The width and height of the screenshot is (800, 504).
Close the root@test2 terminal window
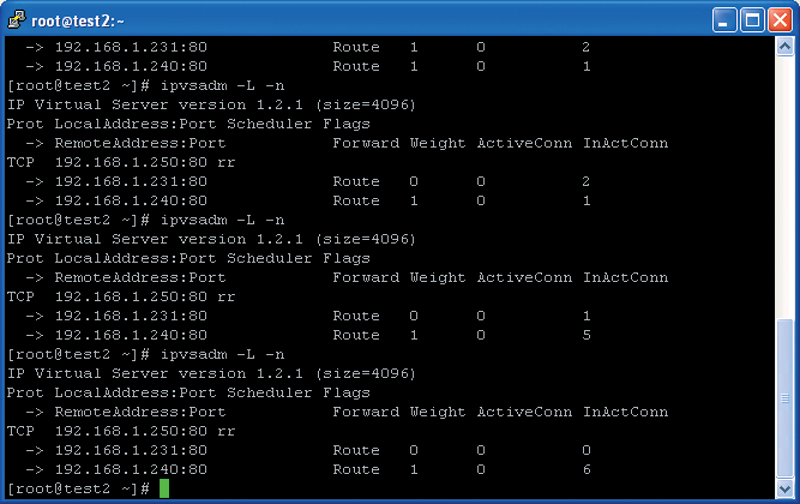point(780,20)
